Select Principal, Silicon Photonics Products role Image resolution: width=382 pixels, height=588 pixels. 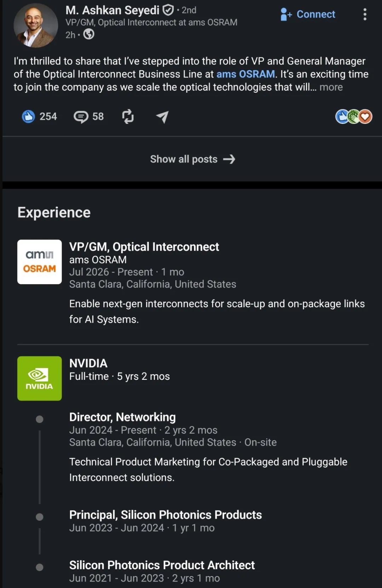[x=166, y=515]
